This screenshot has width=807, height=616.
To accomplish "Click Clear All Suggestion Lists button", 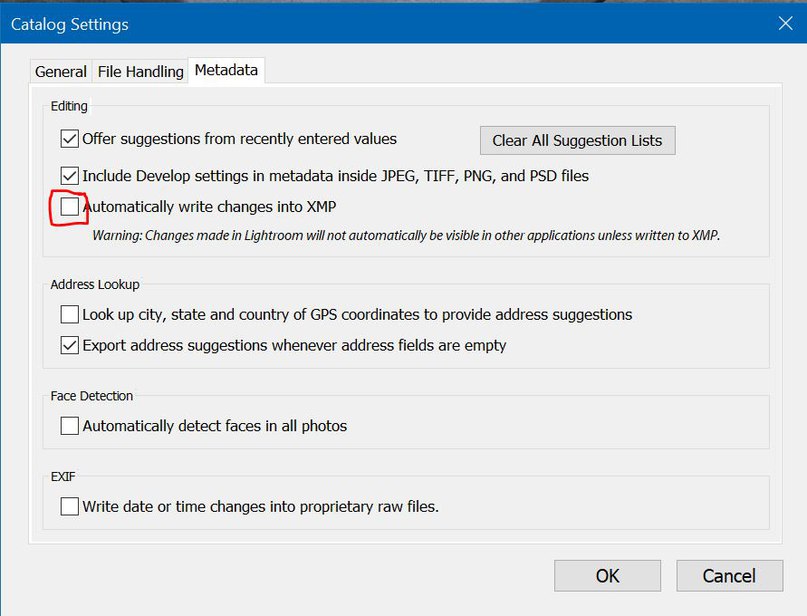I will click(577, 141).
